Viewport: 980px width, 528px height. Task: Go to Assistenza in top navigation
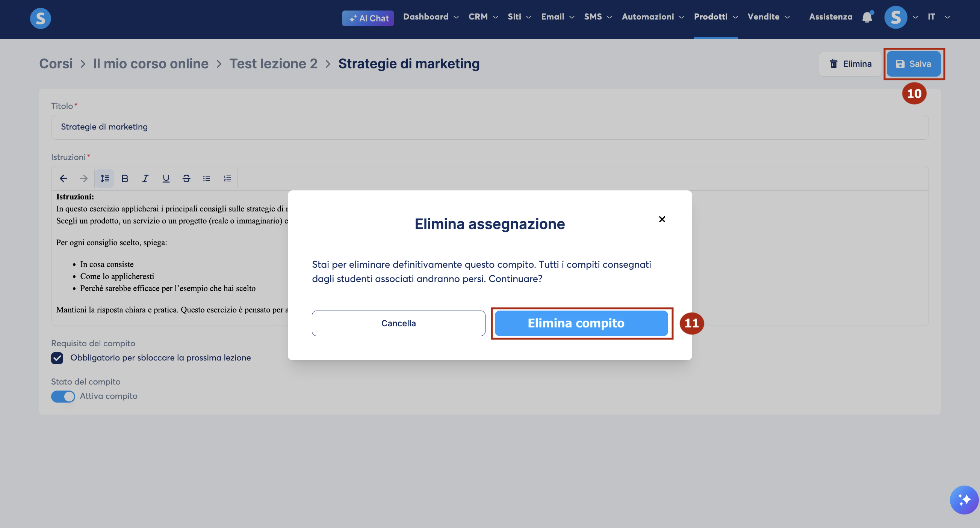coord(830,17)
